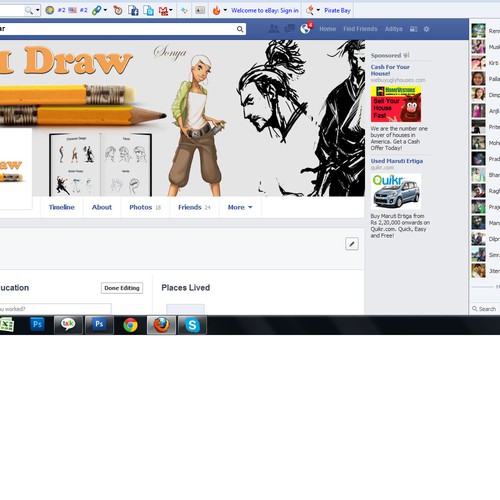Click the red target toolbar icon

point(118,10)
